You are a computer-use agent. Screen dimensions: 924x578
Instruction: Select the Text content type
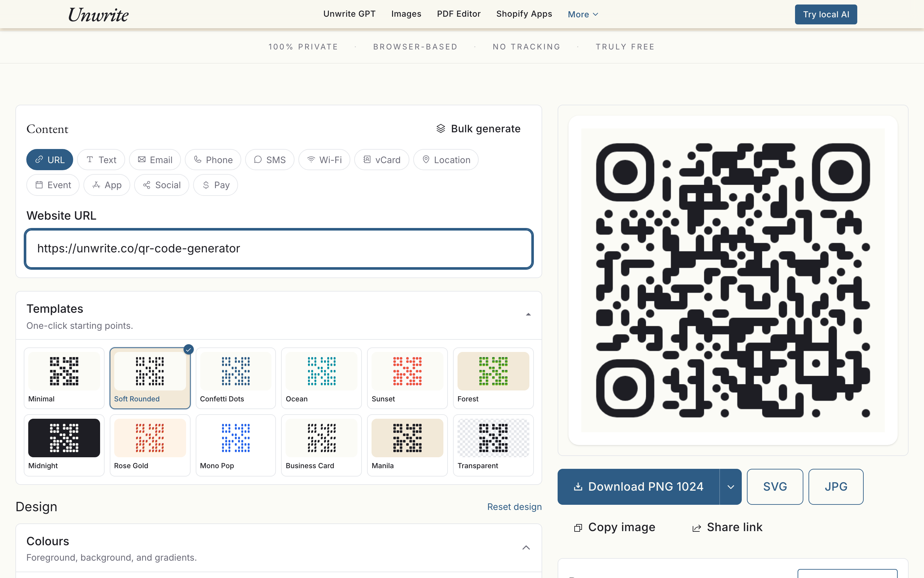point(101,160)
